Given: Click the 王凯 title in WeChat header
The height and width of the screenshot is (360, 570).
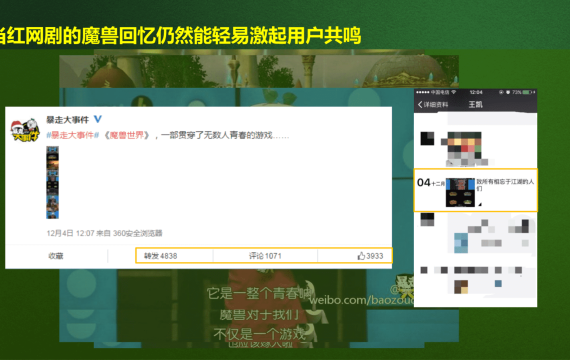Looking at the screenshot, I should 475,105.
